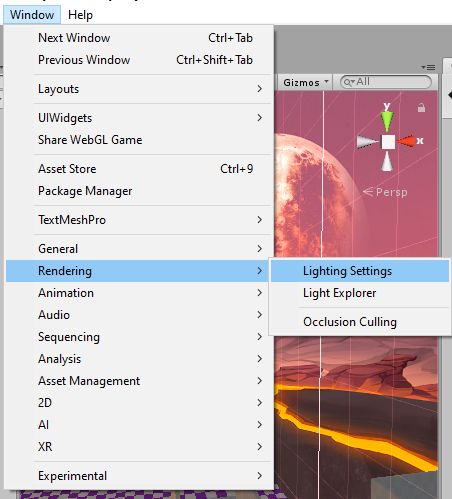Viewport: 452px width, 499px height.
Task: Expand the Sequencing submenu
Action: [139, 337]
